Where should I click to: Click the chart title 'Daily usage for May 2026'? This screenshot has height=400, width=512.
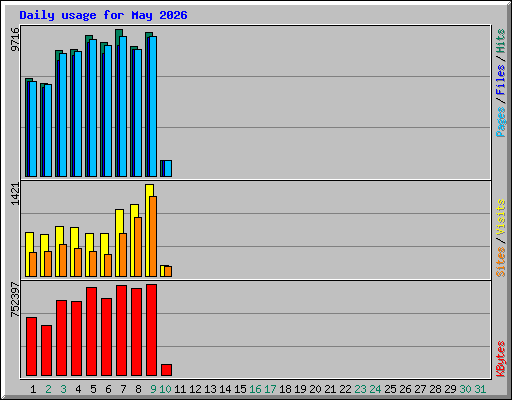point(103,15)
